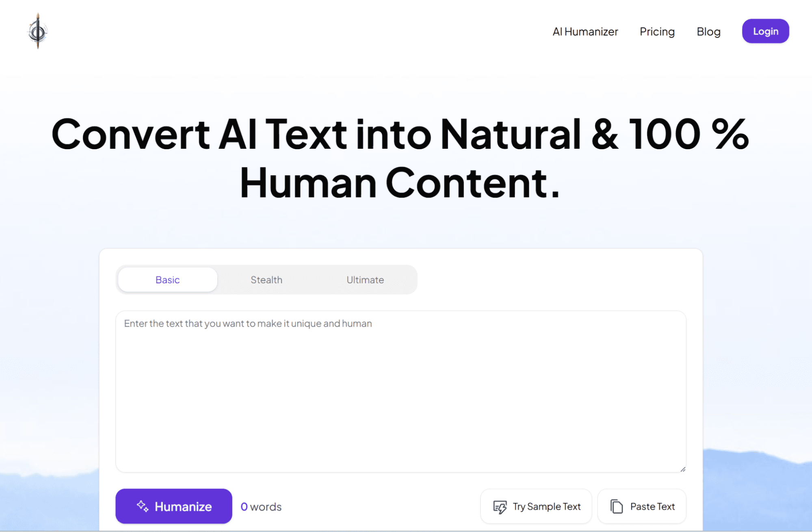Choose the Ultimate mode tab
812x532 pixels.
pos(365,280)
